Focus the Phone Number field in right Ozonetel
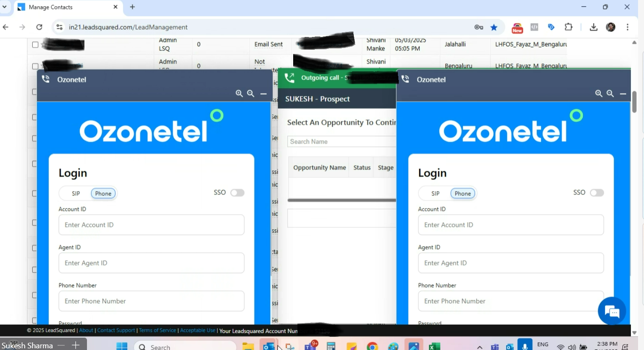This screenshot has height=350, width=644. pyautogui.click(x=511, y=301)
